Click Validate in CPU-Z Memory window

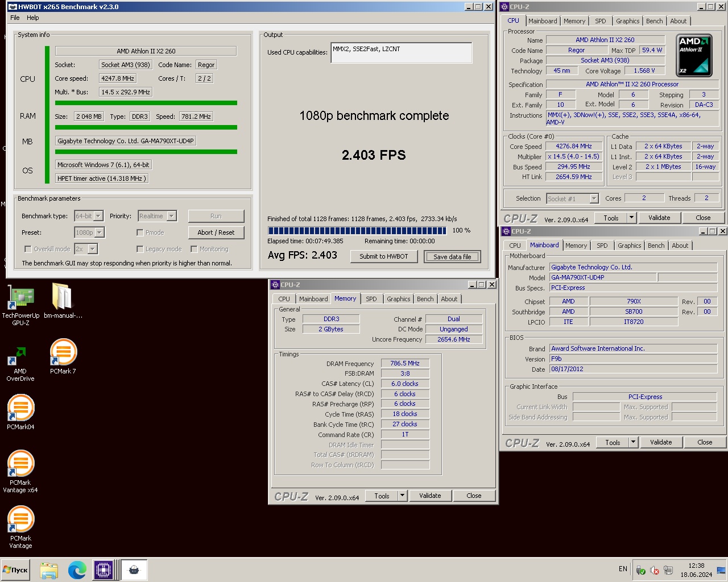pos(430,496)
